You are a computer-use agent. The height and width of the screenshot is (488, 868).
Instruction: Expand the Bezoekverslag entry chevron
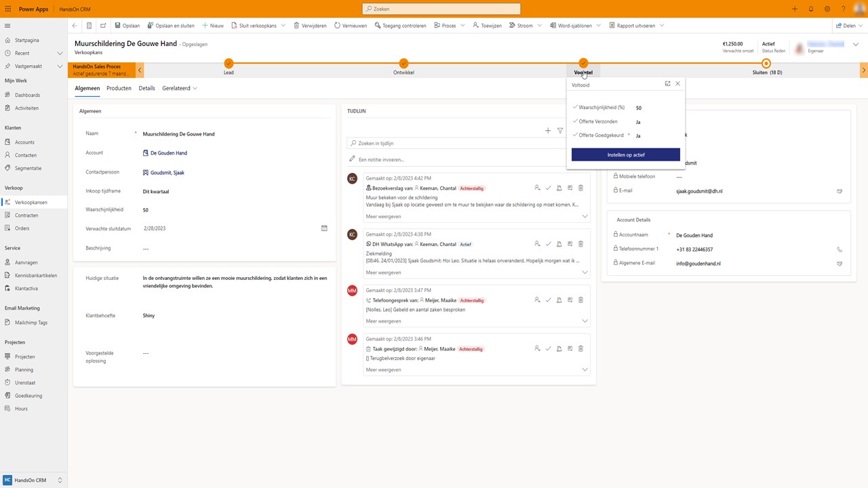585,217
